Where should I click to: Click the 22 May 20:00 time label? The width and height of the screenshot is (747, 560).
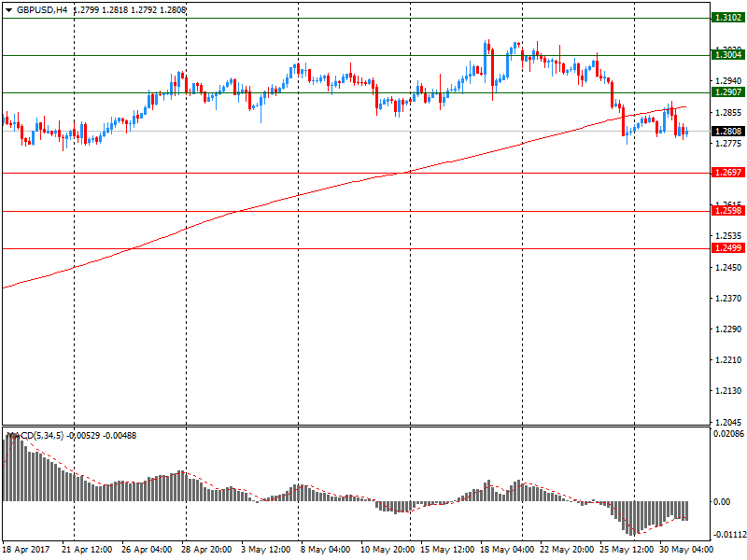point(567,550)
